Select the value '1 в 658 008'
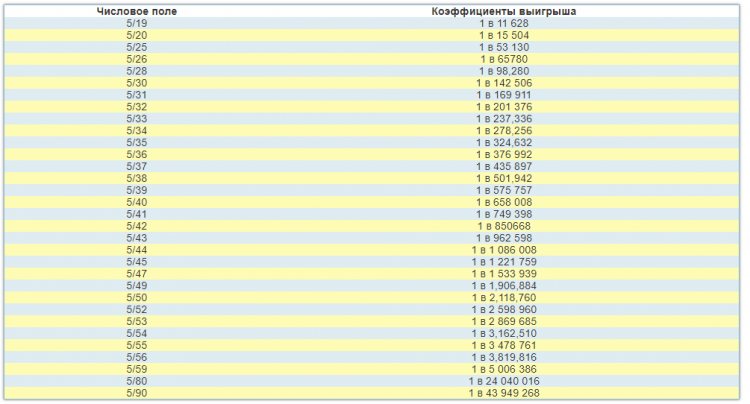Image resolution: width=750 pixels, height=404 pixels. coord(504,203)
